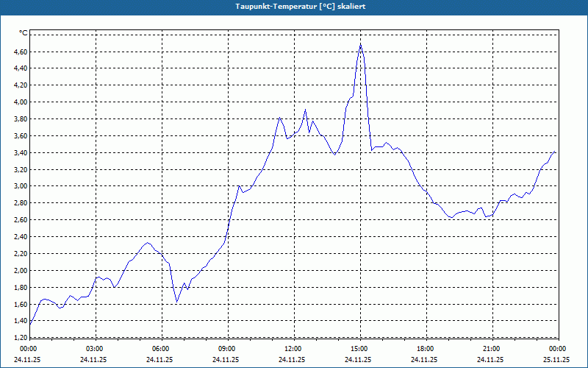The width and height of the screenshot is (588, 368).
Task: Click the 06:00 time axis label
Action: point(162,349)
